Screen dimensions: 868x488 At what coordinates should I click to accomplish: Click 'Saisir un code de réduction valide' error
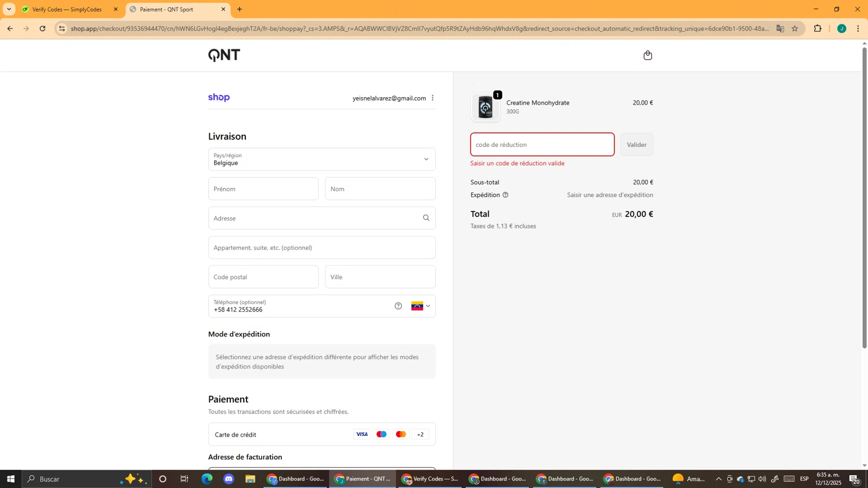[x=517, y=163]
